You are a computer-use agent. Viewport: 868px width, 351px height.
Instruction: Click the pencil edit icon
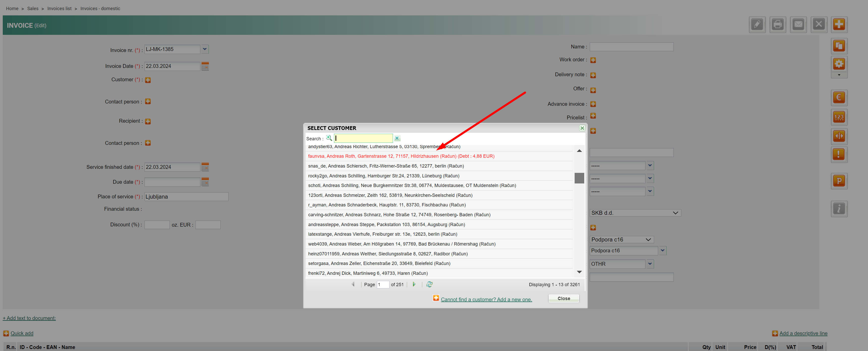[757, 25]
